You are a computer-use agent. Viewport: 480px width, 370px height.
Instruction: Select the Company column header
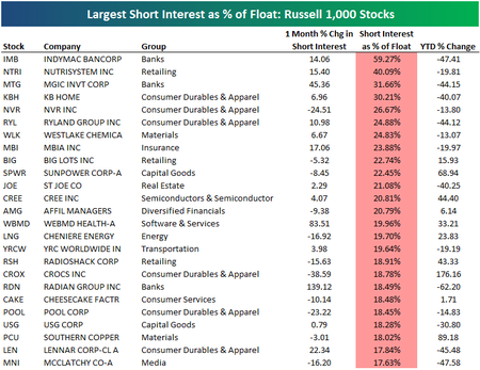pyautogui.click(x=62, y=47)
